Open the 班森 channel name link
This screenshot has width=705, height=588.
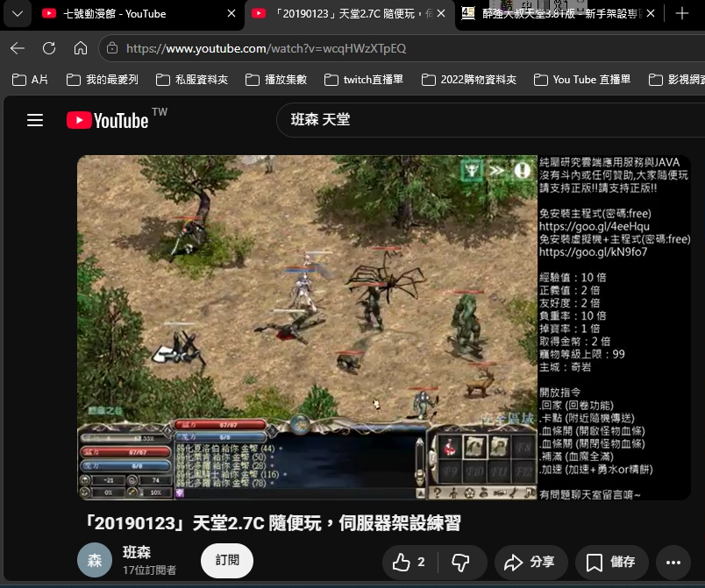tap(137, 552)
